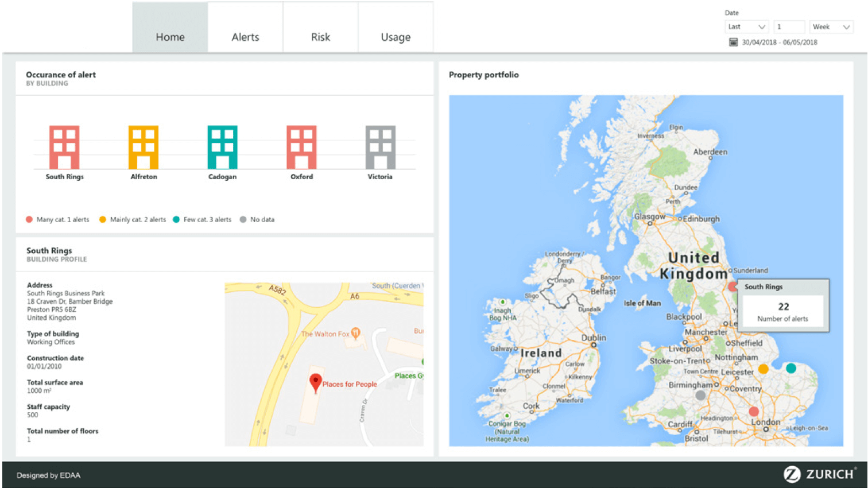Image resolution: width=868 pixels, height=488 pixels.
Task: Click the teal marker on UK map
Action: (791, 368)
